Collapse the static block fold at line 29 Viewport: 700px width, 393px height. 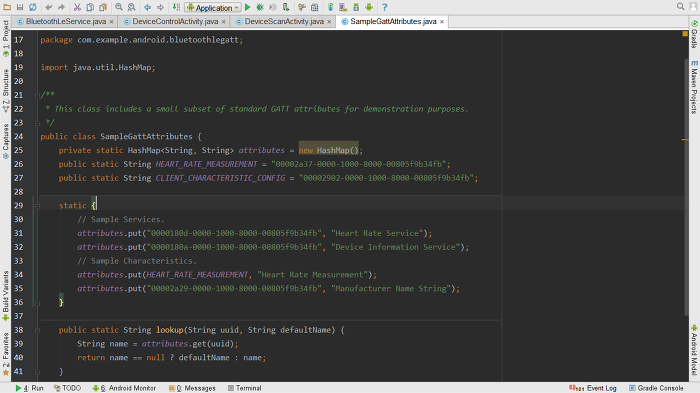[x=37, y=206]
